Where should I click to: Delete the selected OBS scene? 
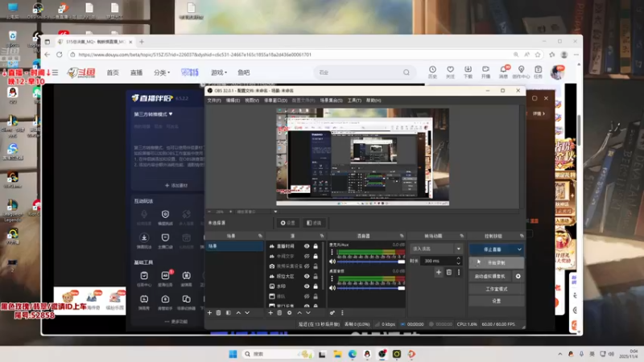click(x=218, y=313)
